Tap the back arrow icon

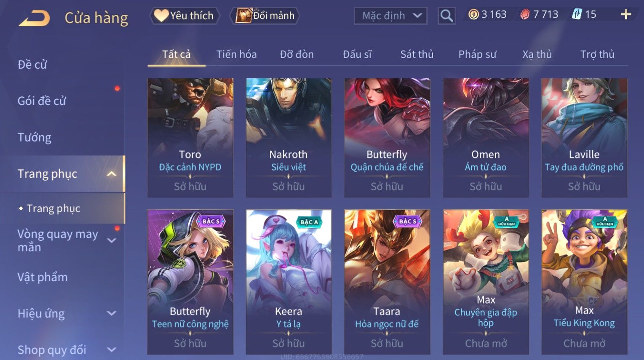(x=34, y=18)
